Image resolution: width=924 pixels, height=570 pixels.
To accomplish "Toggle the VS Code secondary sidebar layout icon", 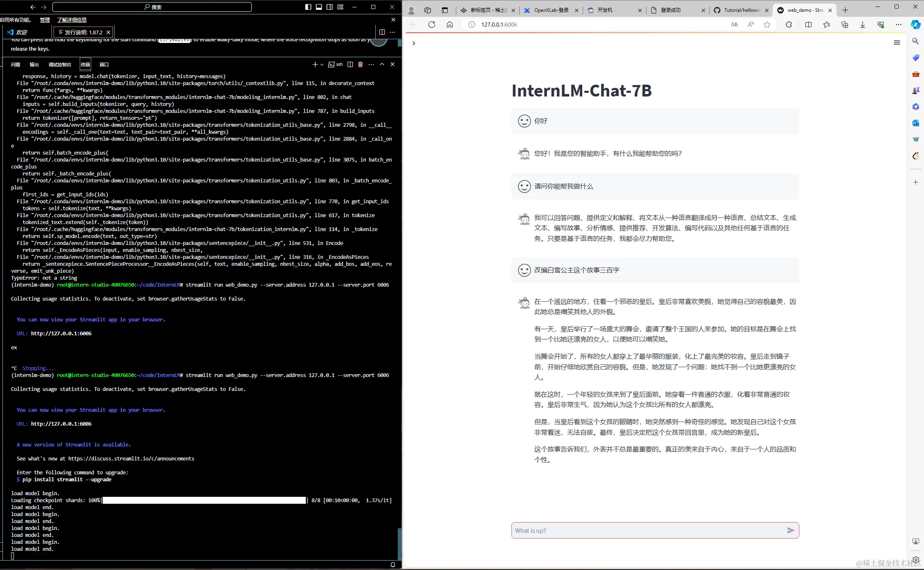I will point(330,7).
